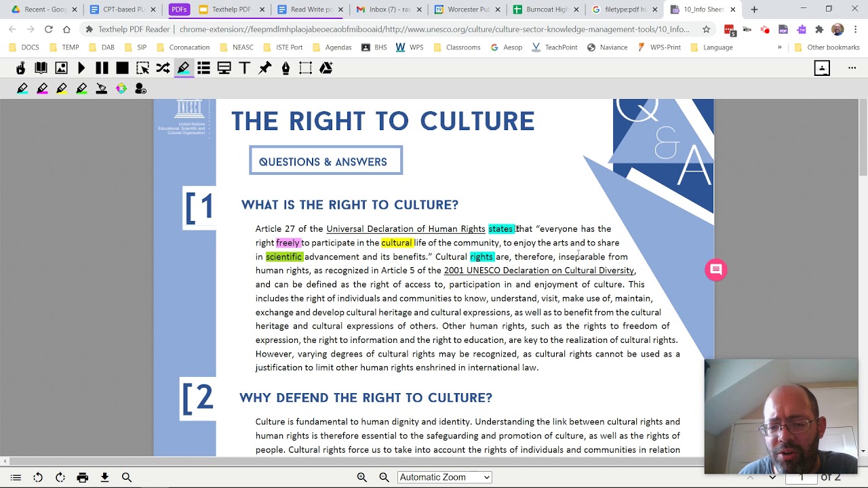Open the Texthelp toolbar three-dot menu
The image size is (868, 488).
pos(852,68)
